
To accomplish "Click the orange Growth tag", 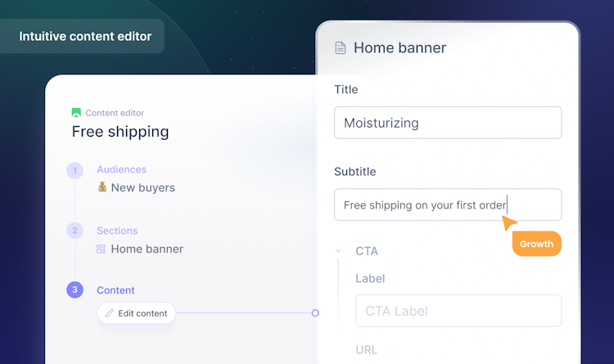I will (536, 244).
